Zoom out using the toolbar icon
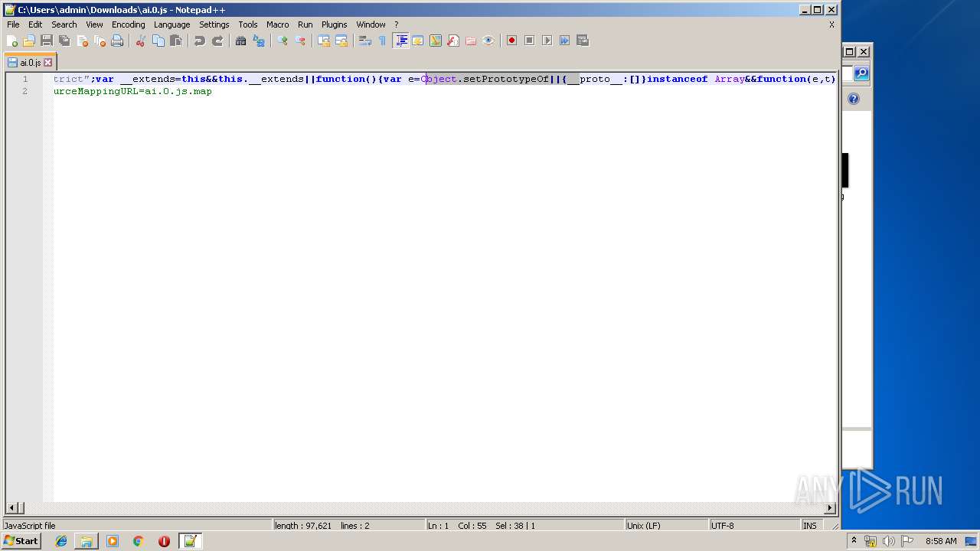 [300, 41]
